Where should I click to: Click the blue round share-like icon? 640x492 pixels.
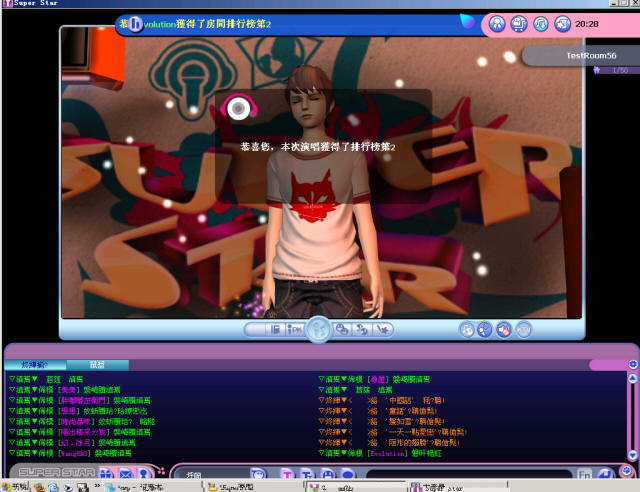pyautogui.click(x=485, y=330)
